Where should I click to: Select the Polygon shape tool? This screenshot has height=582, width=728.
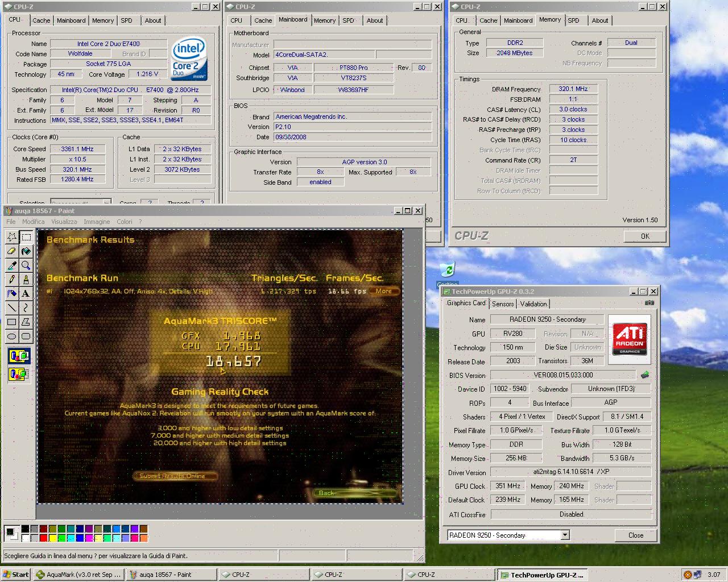(26, 322)
